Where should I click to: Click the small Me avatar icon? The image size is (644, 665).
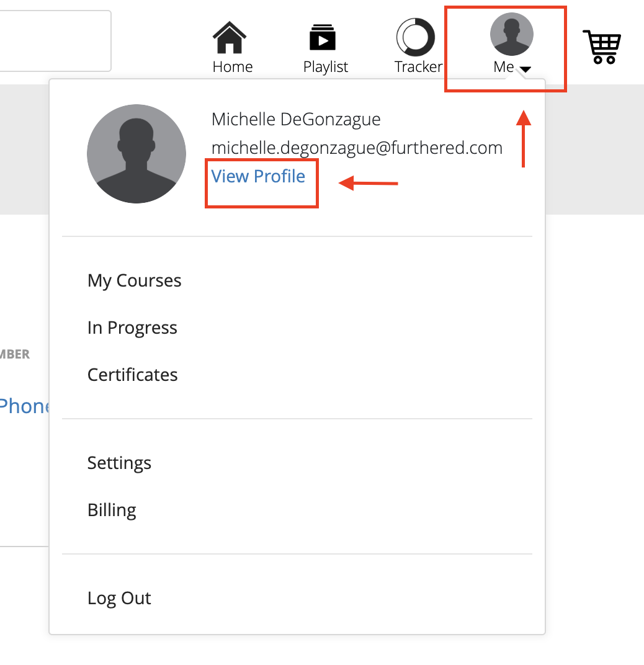pyautogui.click(x=512, y=34)
